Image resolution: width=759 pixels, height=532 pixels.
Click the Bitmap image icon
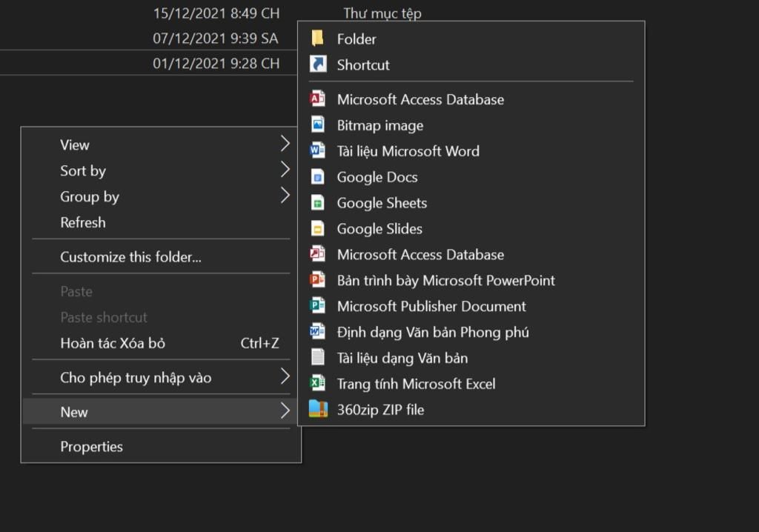point(318,125)
